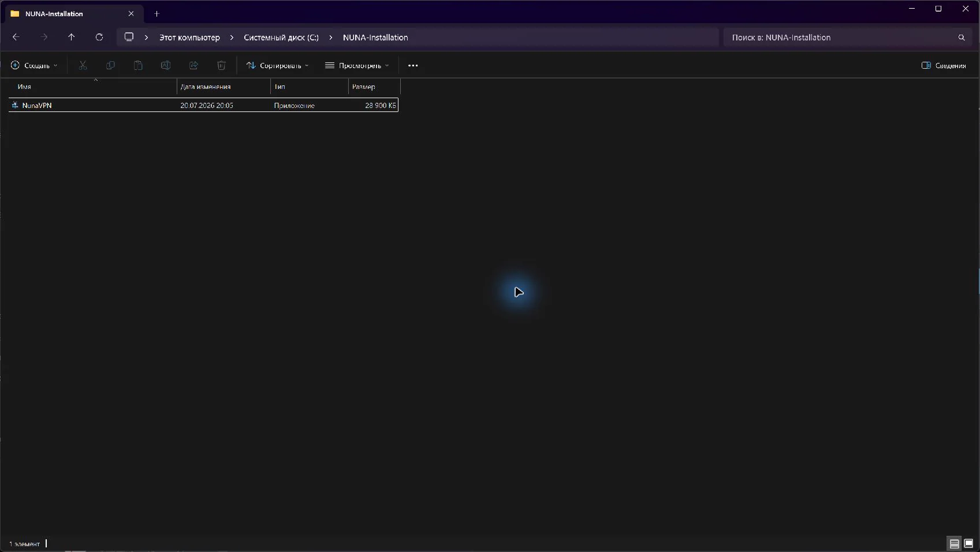The image size is (980, 552).
Task: Go back to the previous folder
Action: point(16,37)
